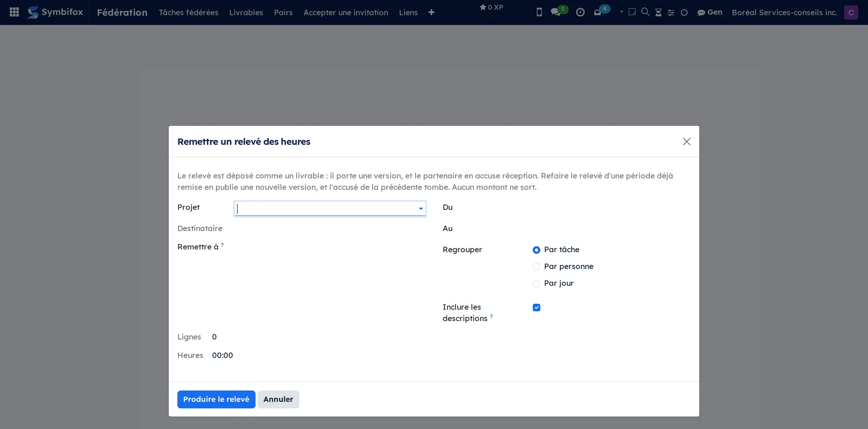Open the user avatar C menu

(x=851, y=12)
